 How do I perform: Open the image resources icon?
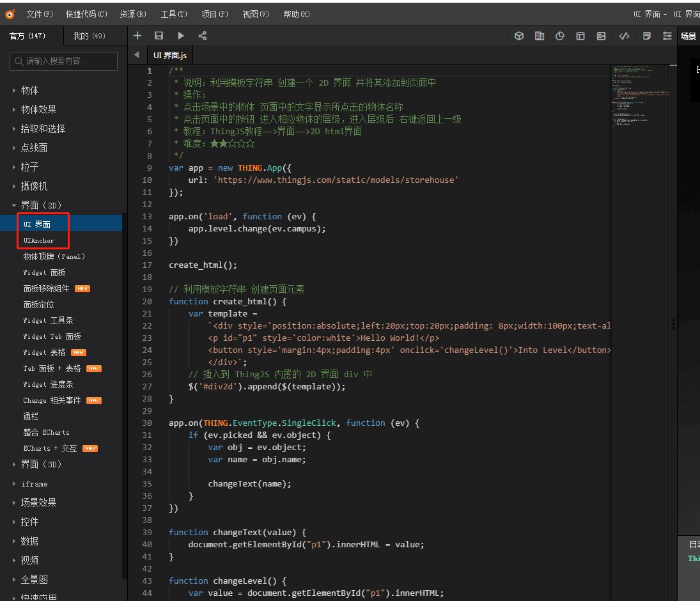(x=602, y=36)
